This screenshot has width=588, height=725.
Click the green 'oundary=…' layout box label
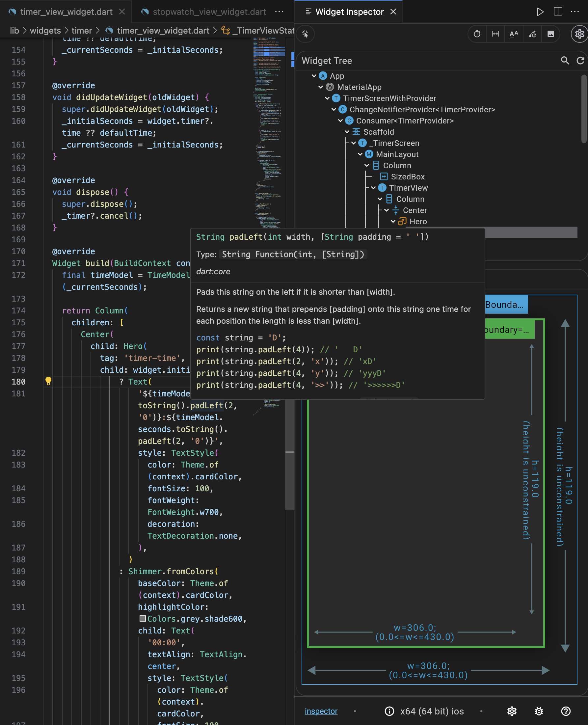[510, 330]
